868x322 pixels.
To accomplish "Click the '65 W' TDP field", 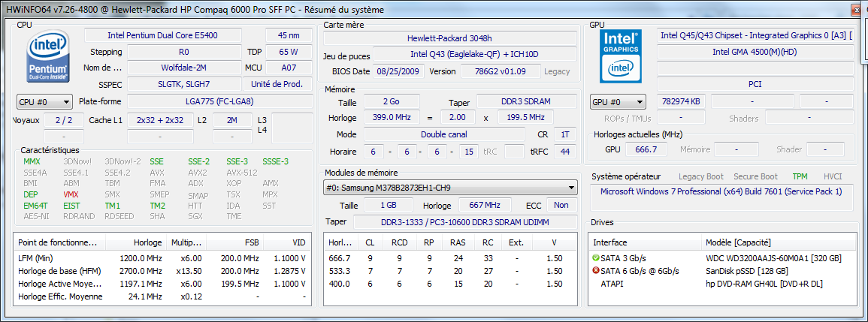I will click(289, 52).
